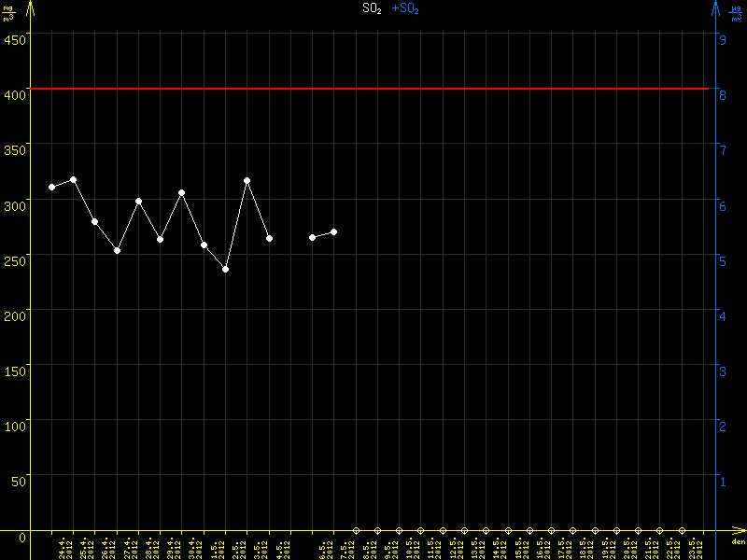Image resolution: width=747 pixels, height=560 pixels.
Task: Click the 6.5.2012 date label
Action: click(x=326, y=548)
